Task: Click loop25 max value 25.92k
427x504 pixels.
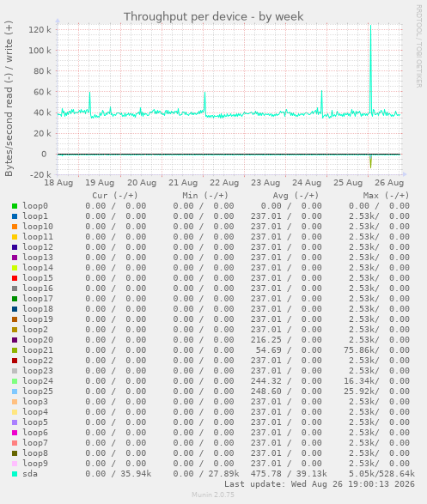Action: [x=362, y=392]
